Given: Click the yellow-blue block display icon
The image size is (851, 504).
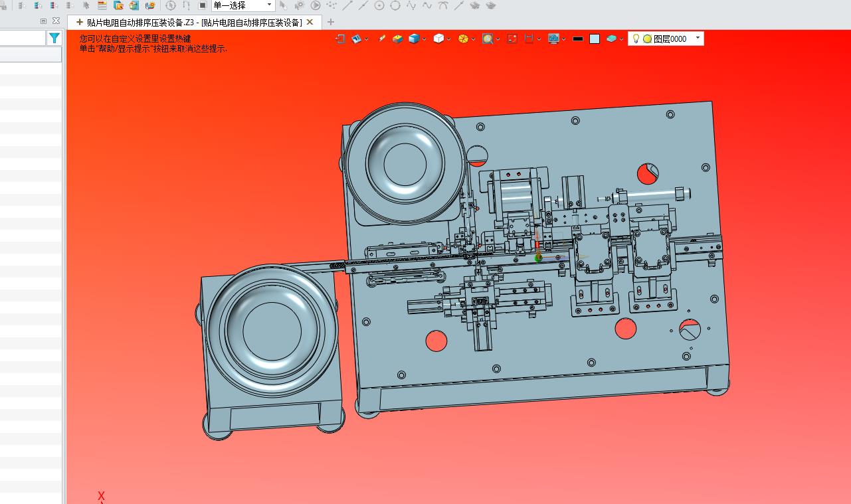Looking at the screenshot, I should (x=397, y=39).
